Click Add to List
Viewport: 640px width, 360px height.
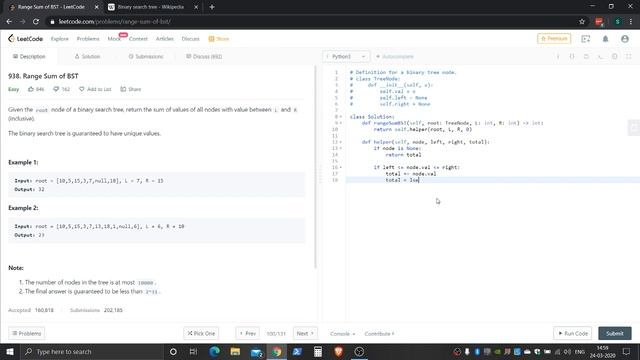pyautogui.click(x=95, y=89)
